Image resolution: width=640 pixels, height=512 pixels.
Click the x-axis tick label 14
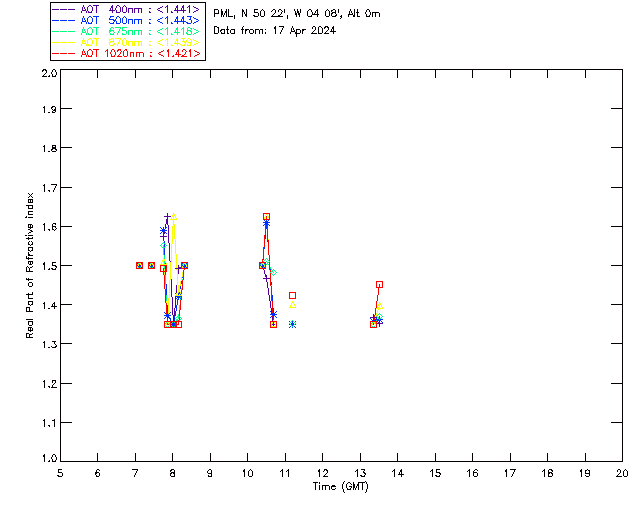[x=398, y=473]
